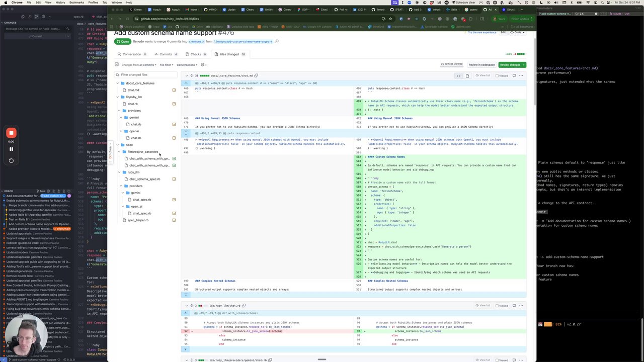The image size is (644, 362).
Task: Open the diff settings gear dropdown
Action: [203, 65]
